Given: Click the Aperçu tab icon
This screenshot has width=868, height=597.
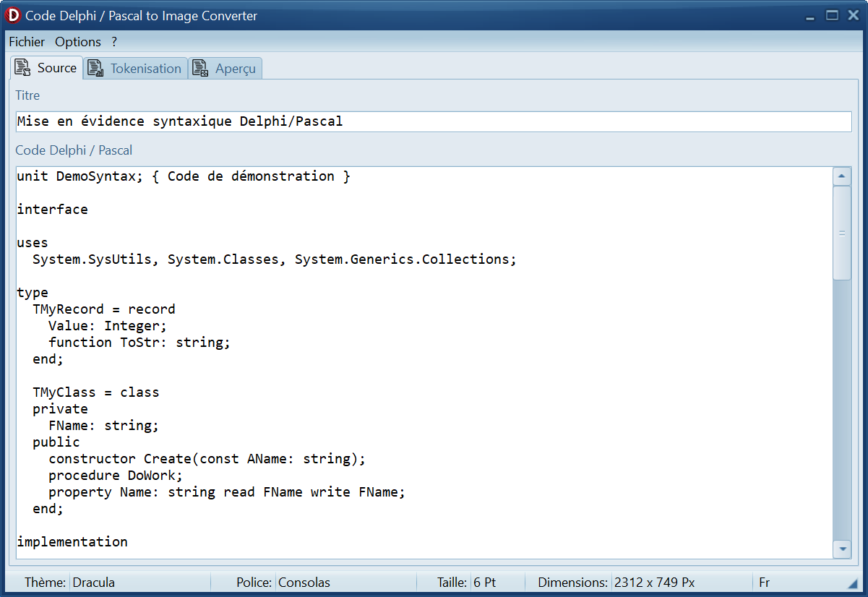Looking at the screenshot, I should pyautogui.click(x=199, y=69).
